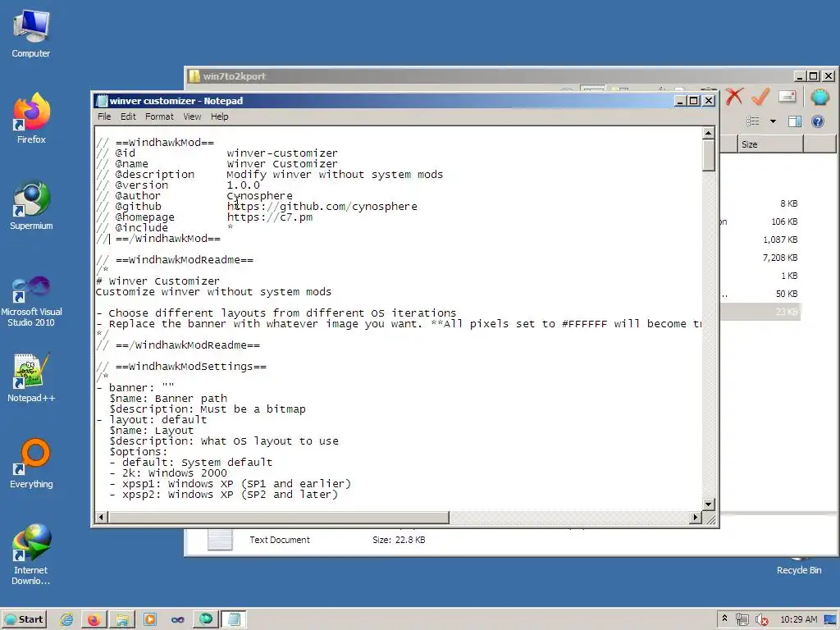Click the Visual Studio infinity taskbar icon

(177, 619)
